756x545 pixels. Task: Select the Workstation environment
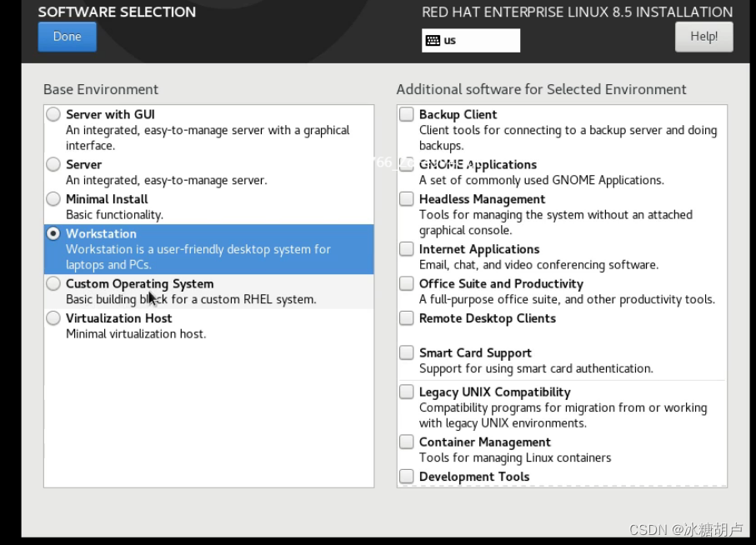53,233
